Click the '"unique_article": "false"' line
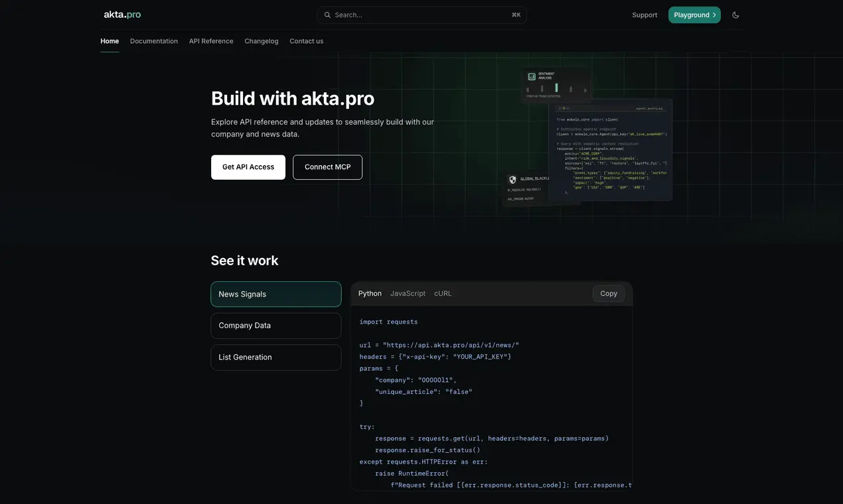This screenshot has width=843, height=504. 423,392
